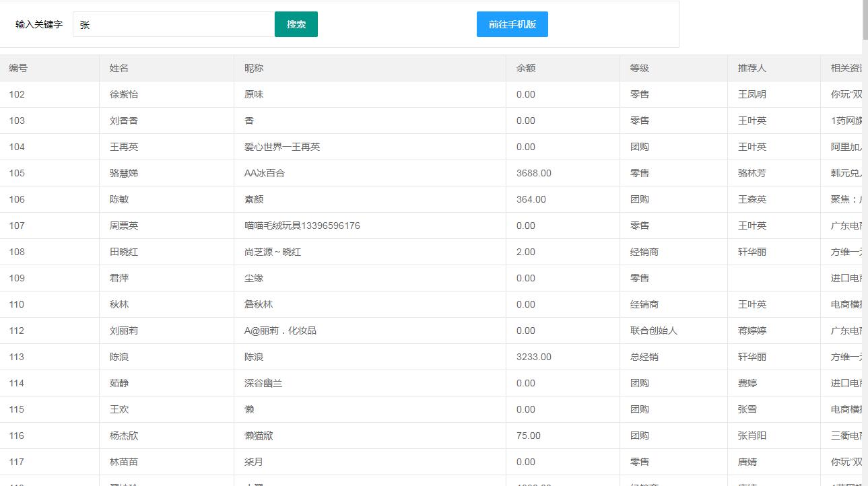
Task: Click the balance 3688.00 for AA冰百合
Action: (533, 173)
